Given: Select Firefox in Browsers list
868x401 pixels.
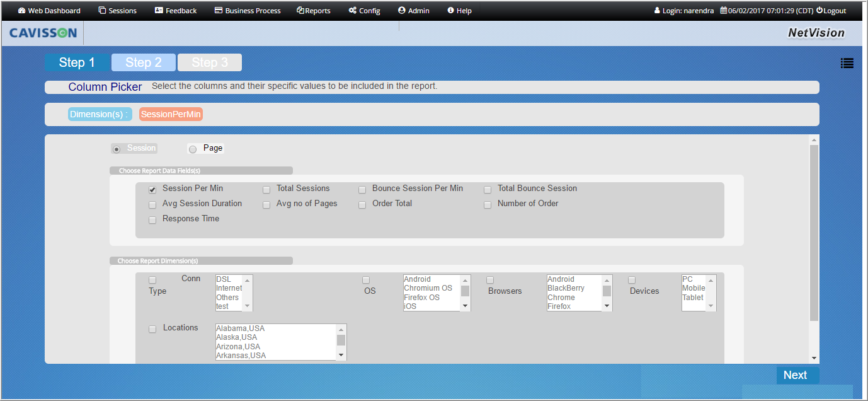Looking at the screenshot, I should [574, 306].
